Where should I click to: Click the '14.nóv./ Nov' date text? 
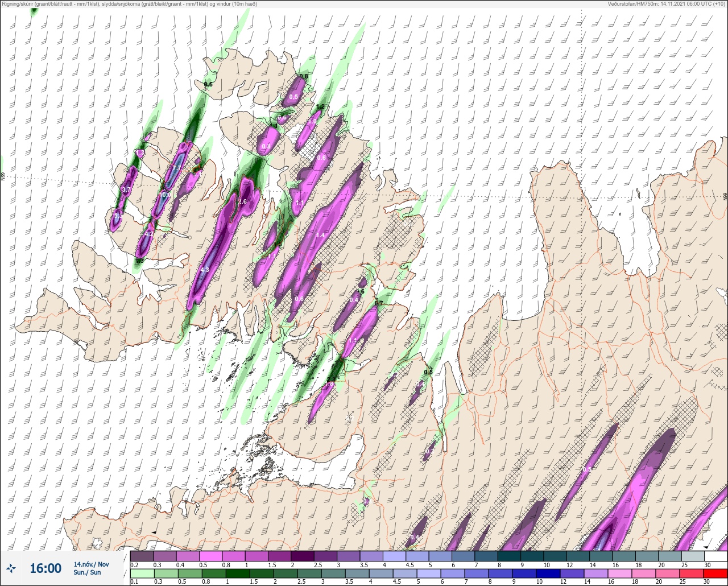(x=91, y=564)
